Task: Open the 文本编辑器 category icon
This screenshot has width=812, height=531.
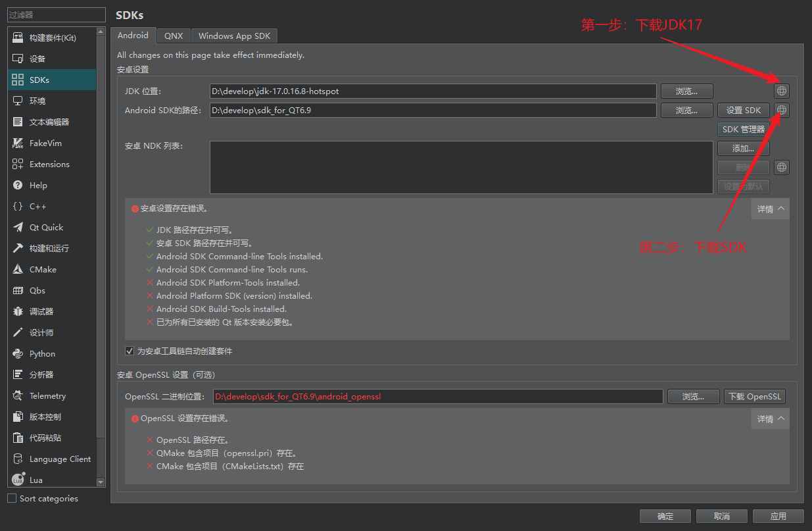Action: click(18, 122)
